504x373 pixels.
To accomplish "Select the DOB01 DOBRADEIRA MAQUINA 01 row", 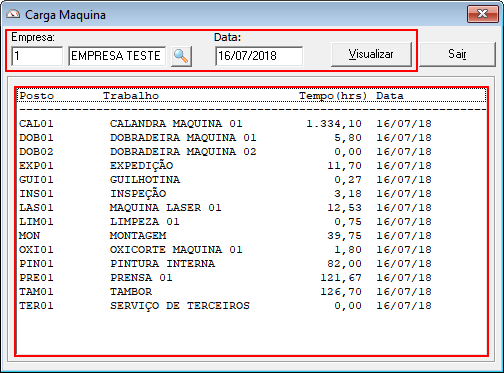I will point(252,138).
